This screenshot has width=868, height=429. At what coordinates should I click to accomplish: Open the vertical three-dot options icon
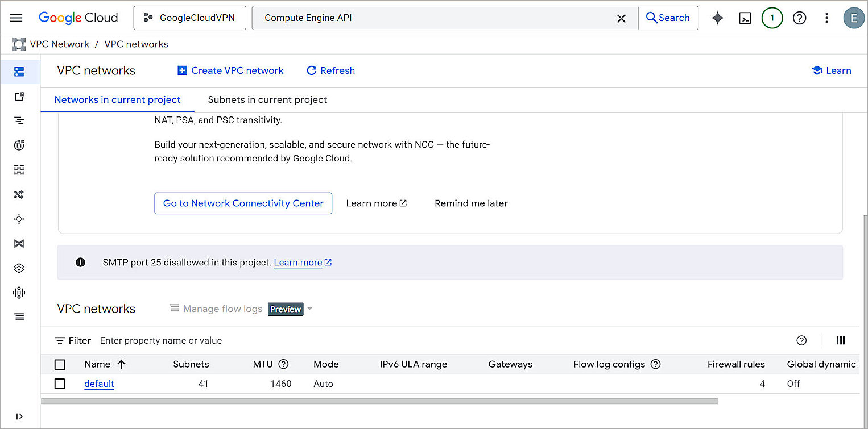826,18
